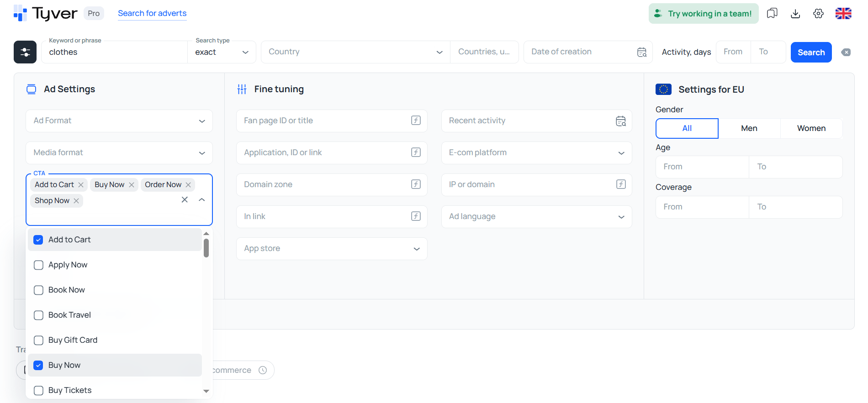
Task: Check the Book Now option
Action: tap(38, 290)
